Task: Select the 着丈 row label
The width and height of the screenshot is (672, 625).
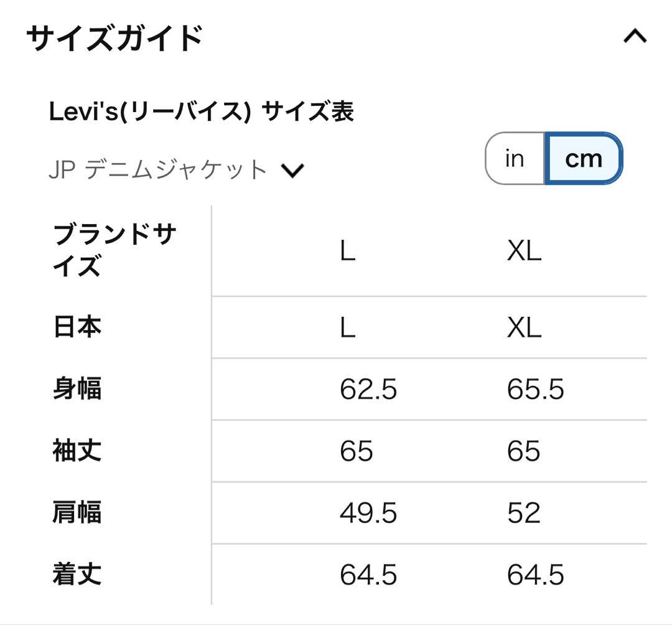Action: (x=76, y=575)
